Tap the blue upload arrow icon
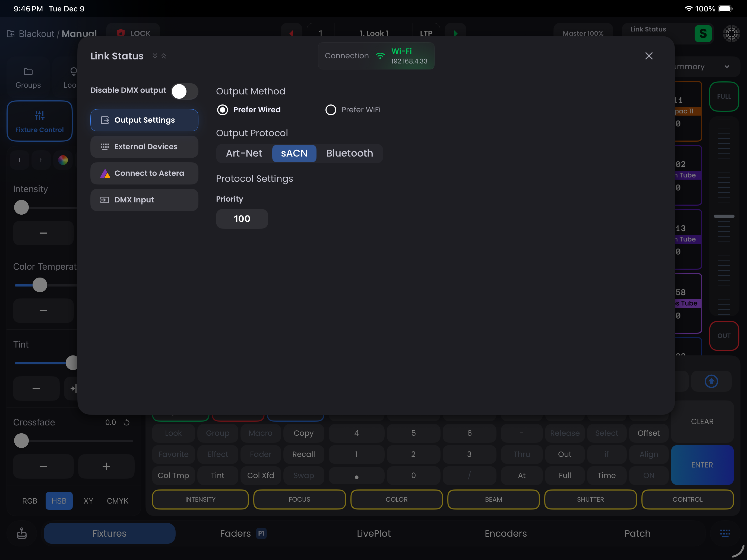The width and height of the screenshot is (747, 560). (x=711, y=381)
